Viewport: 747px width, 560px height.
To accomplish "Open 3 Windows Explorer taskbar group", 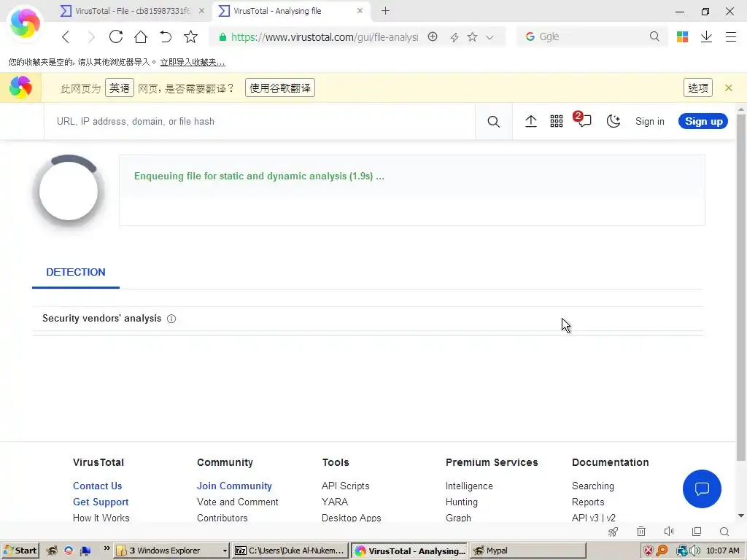I will click(x=172, y=551).
